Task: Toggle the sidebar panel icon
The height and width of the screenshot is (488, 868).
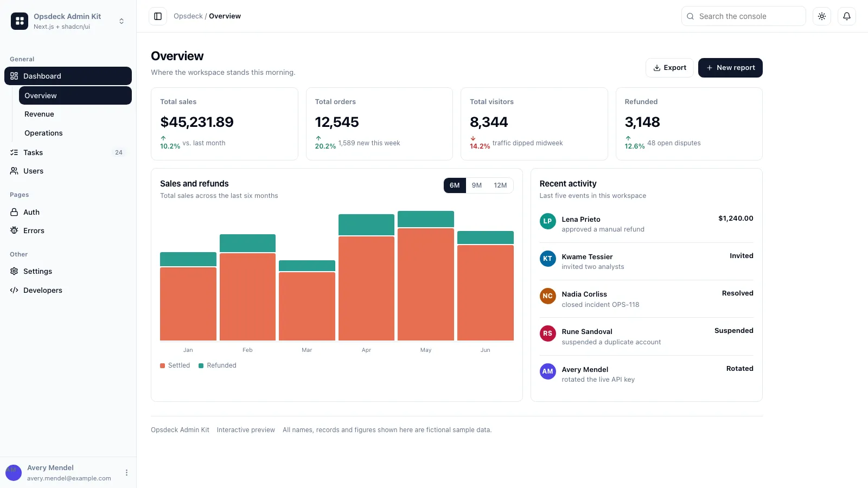Action: tap(158, 16)
